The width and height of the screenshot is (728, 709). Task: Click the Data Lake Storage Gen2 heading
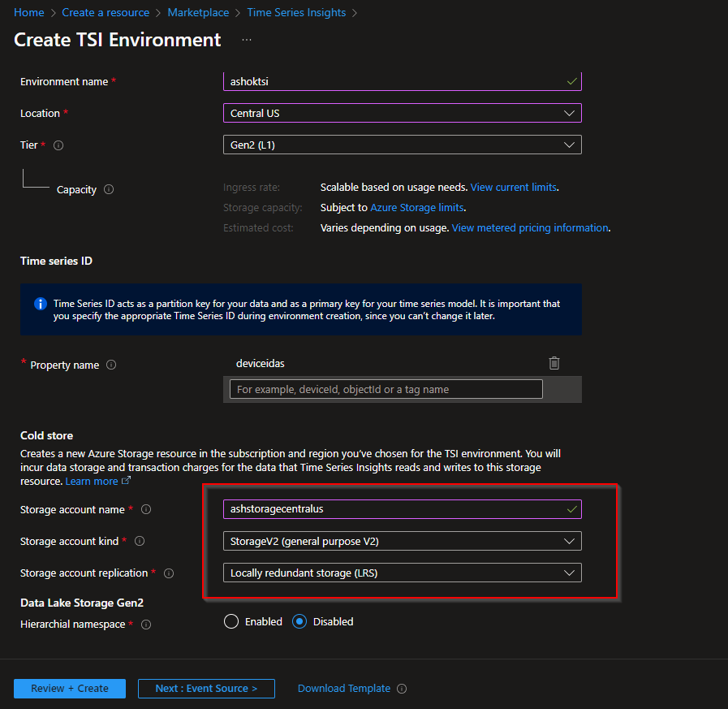click(x=82, y=603)
